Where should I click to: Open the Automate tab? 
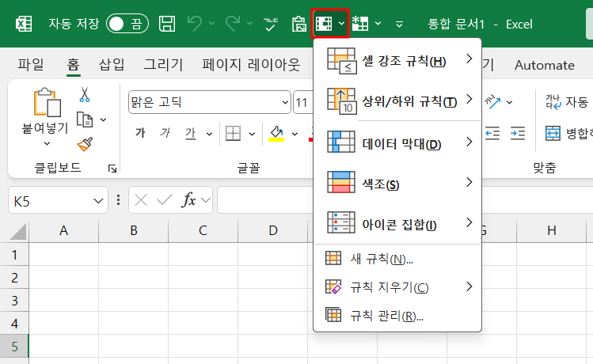pyautogui.click(x=544, y=65)
